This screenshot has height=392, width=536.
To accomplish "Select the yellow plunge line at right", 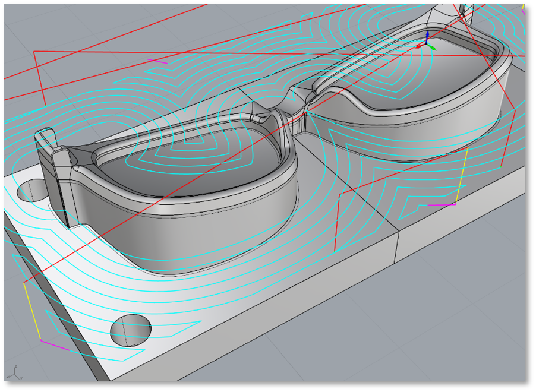I will click(x=462, y=176).
